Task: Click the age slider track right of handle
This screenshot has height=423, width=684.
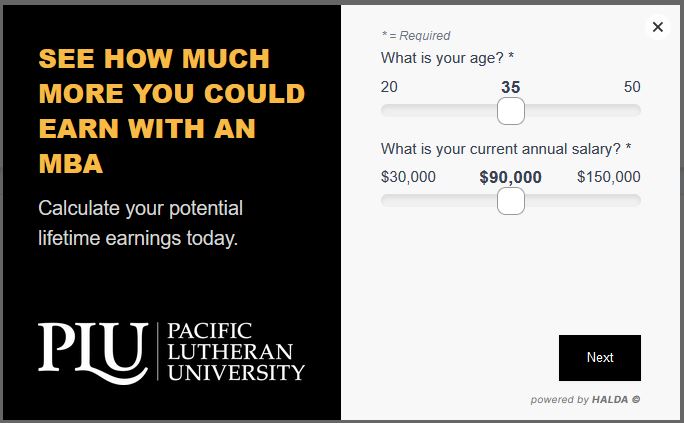Action: click(x=583, y=111)
